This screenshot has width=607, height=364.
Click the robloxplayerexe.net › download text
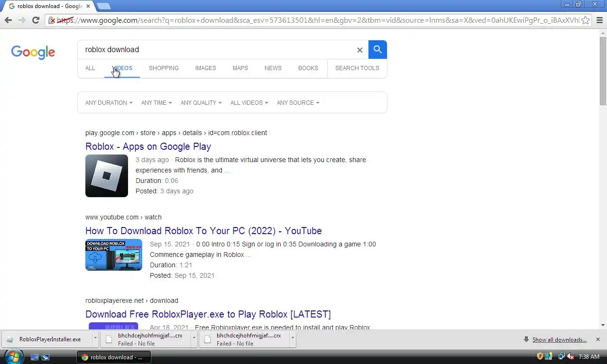click(x=132, y=300)
